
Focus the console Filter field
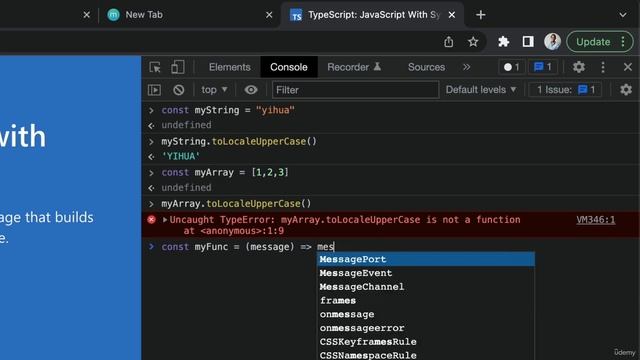pyautogui.click(x=356, y=90)
